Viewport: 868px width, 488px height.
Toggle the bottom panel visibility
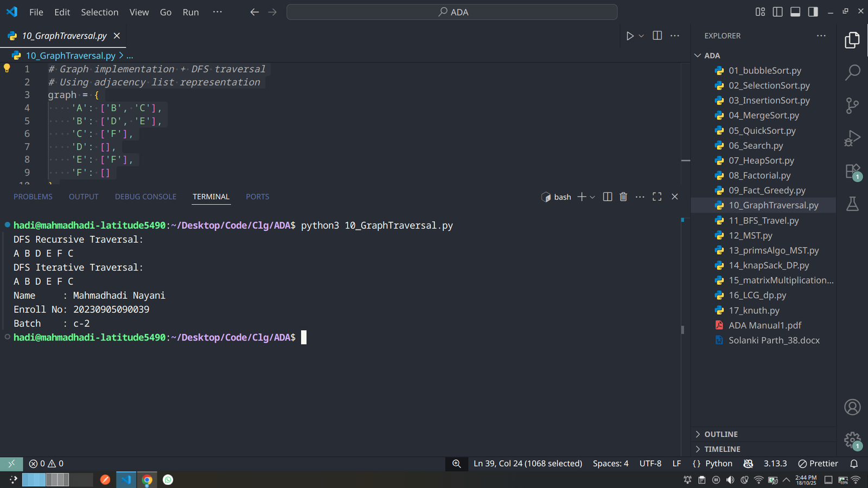(x=795, y=12)
